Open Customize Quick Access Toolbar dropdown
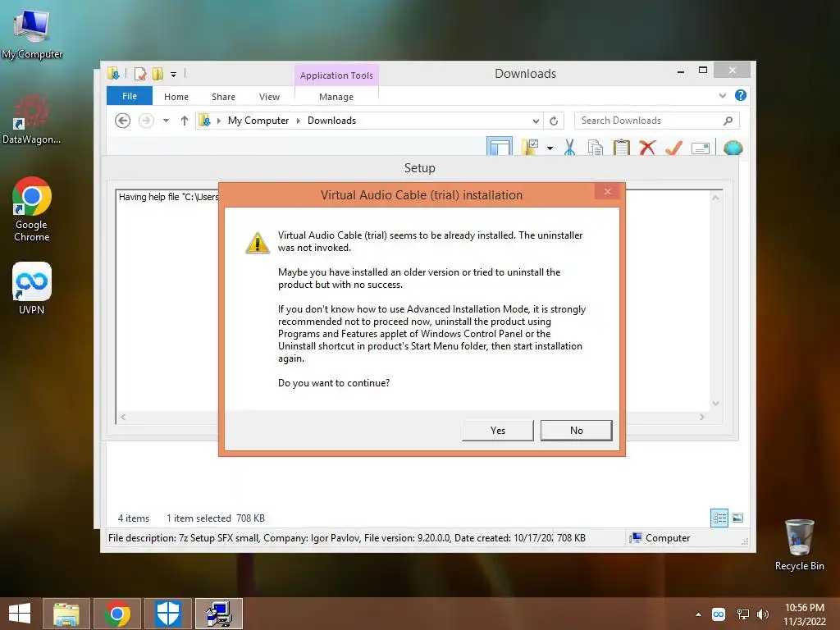 pos(173,75)
